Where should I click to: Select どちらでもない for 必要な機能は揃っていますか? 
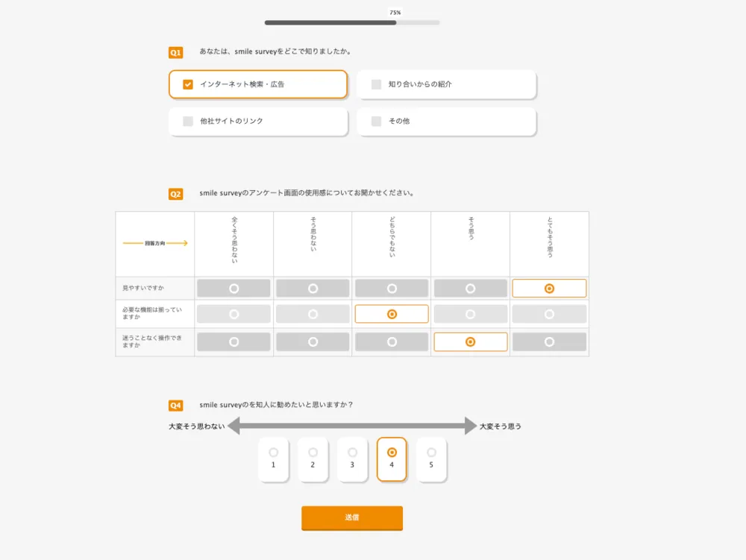click(392, 313)
